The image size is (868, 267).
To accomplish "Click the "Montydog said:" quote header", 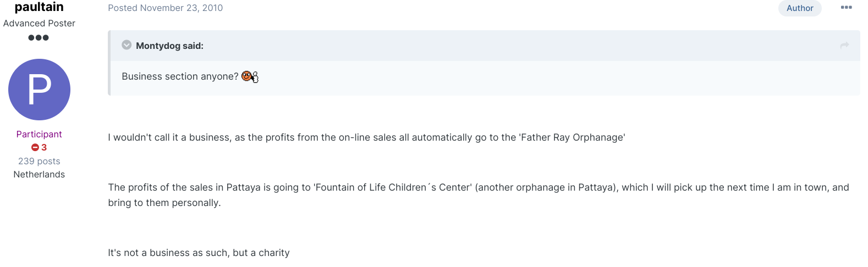I will 169,46.
